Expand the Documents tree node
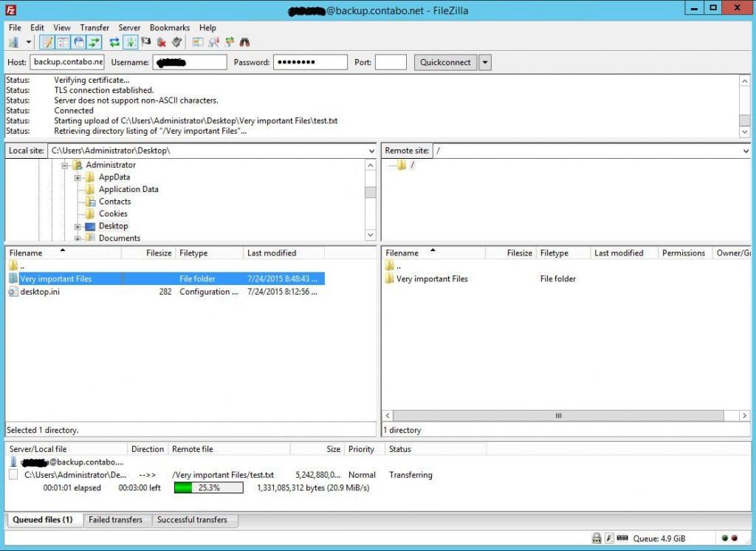The width and height of the screenshot is (756, 551). (78, 239)
